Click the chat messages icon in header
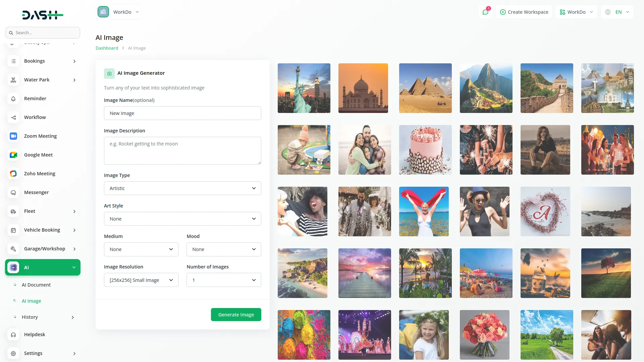This screenshot has width=644, height=362. pos(485,12)
